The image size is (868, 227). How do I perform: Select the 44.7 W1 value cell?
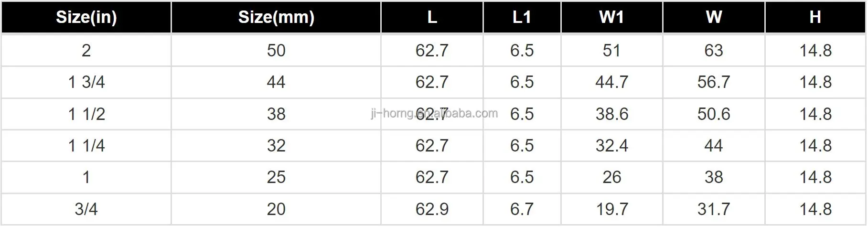pos(611,82)
